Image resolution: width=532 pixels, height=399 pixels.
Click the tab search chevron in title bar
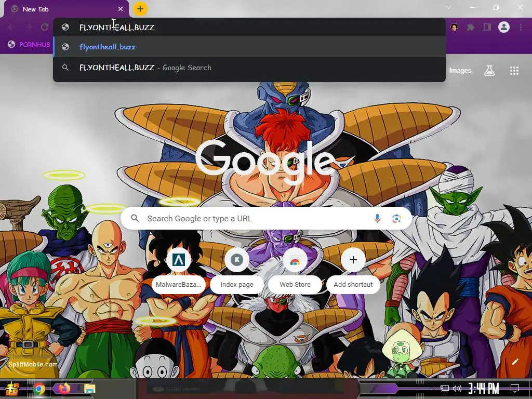[448, 7]
